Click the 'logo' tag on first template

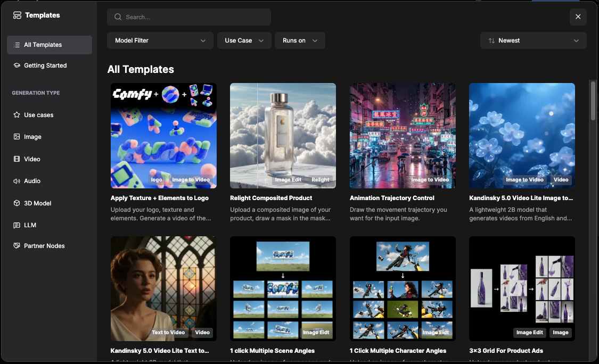point(156,179)
